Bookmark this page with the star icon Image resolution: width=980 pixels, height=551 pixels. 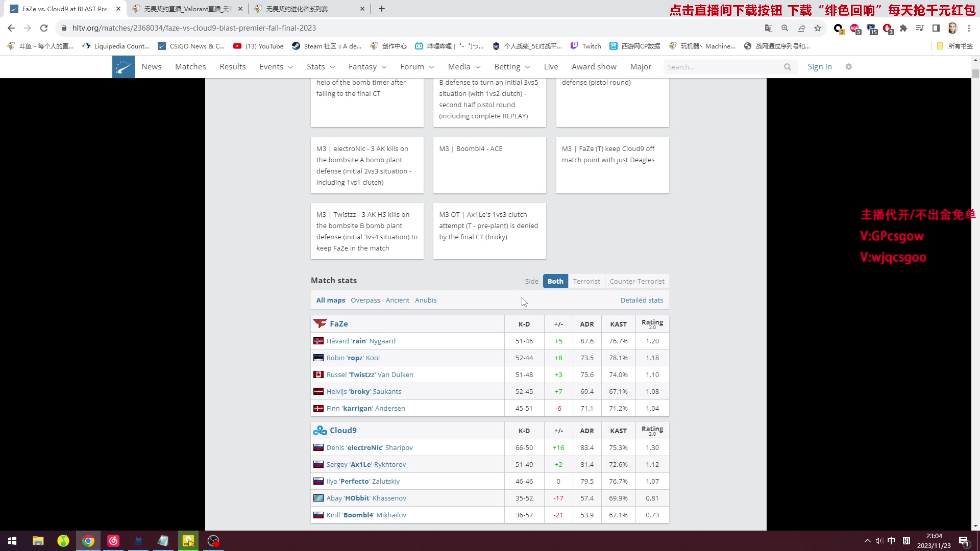818,28
